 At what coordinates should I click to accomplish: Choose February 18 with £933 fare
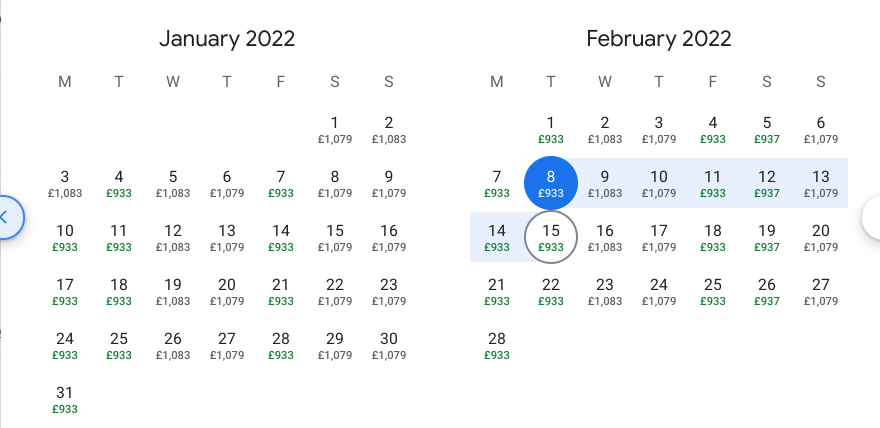tap(713, 237)
